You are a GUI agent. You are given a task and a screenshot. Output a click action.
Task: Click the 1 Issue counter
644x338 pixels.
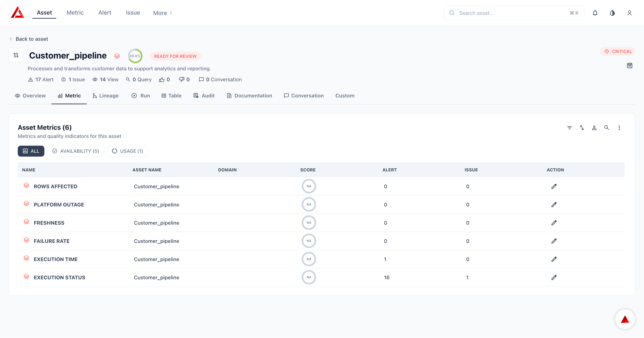click(x=73, y=79)
